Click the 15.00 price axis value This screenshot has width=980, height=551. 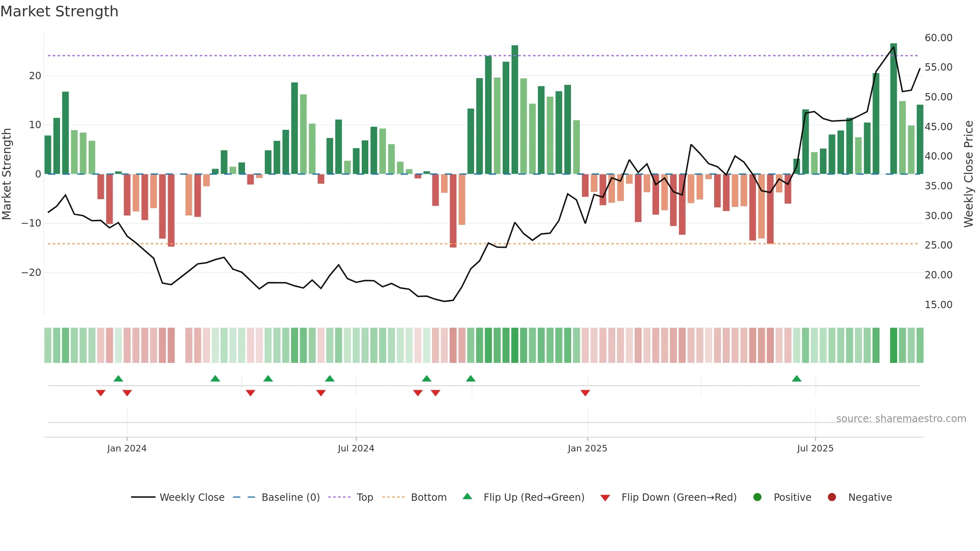click(x=938, y=304)
